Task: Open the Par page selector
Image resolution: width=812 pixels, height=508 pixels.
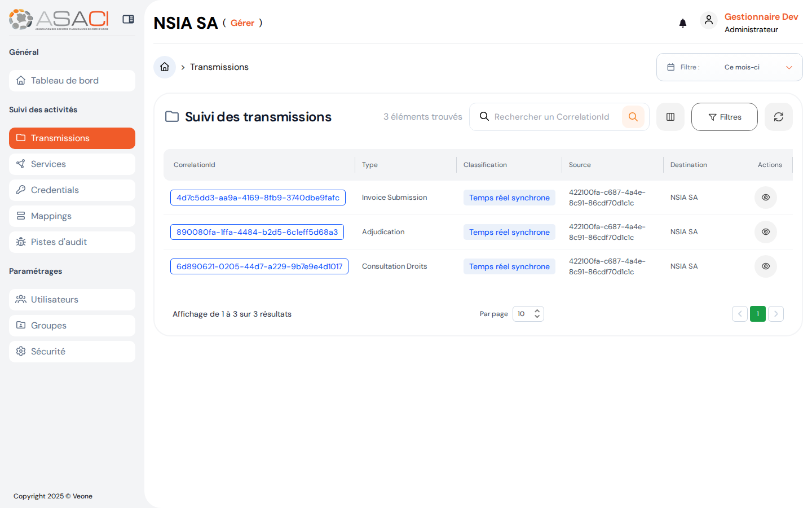Action: point(524,313)
